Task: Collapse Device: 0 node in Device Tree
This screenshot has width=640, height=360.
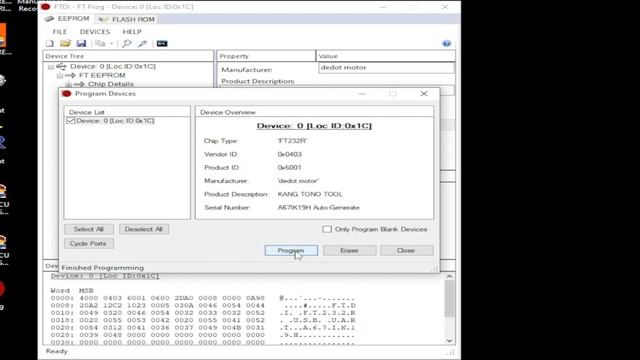Action: (x=51, y=67)
